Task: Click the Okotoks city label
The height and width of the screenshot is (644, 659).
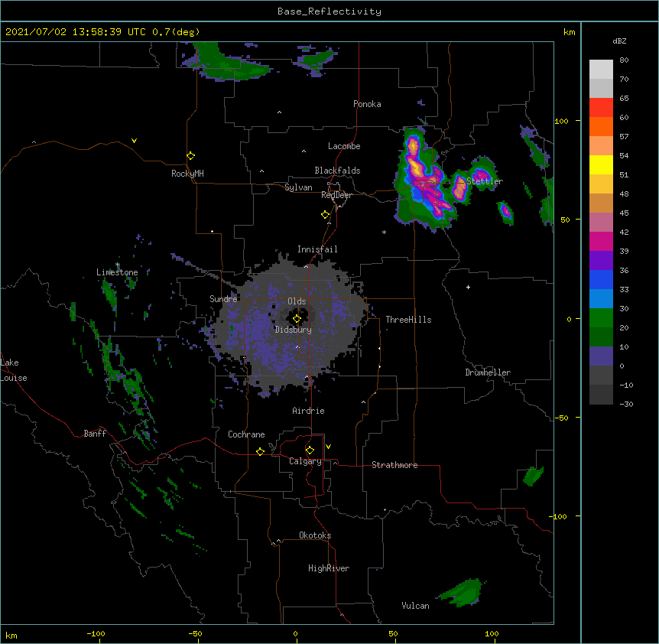Action: [315, 535]
